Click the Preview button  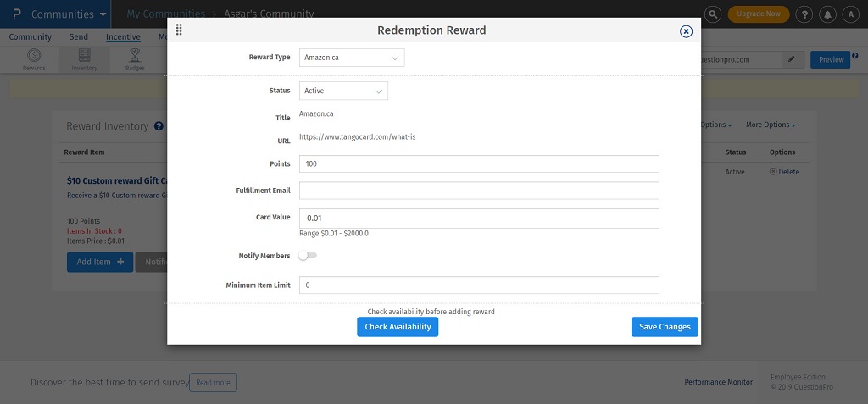[831, 60]
